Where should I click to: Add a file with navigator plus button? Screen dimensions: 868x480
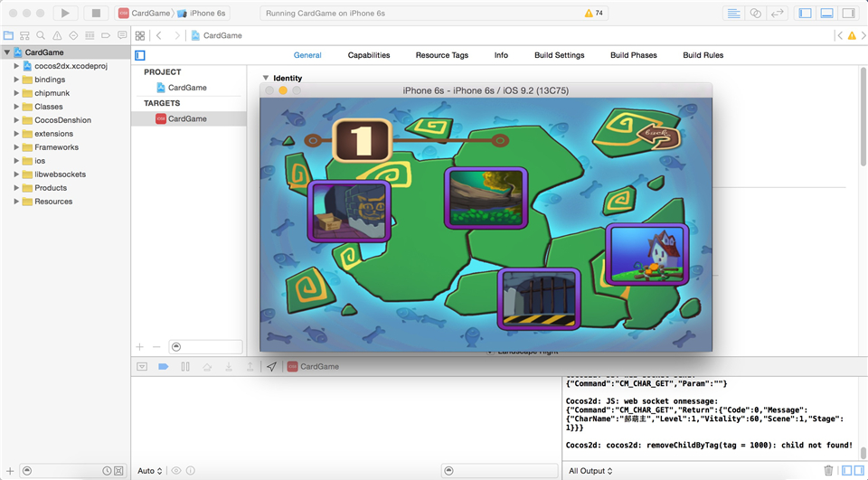tap(10, 471)
